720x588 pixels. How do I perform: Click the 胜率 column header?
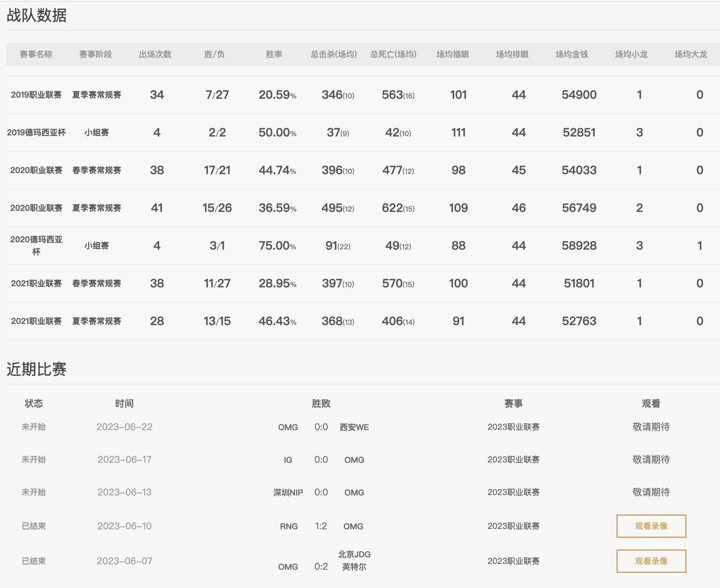[x=275, y=54]
